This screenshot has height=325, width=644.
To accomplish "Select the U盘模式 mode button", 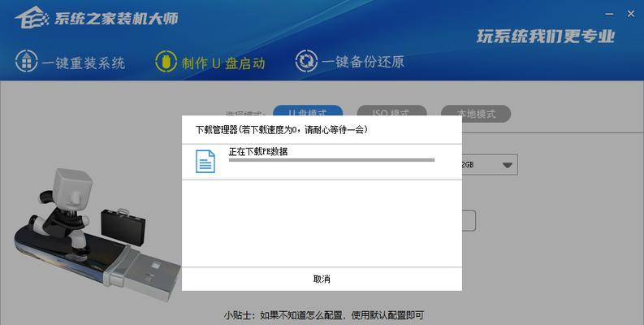I will point(308,113).
